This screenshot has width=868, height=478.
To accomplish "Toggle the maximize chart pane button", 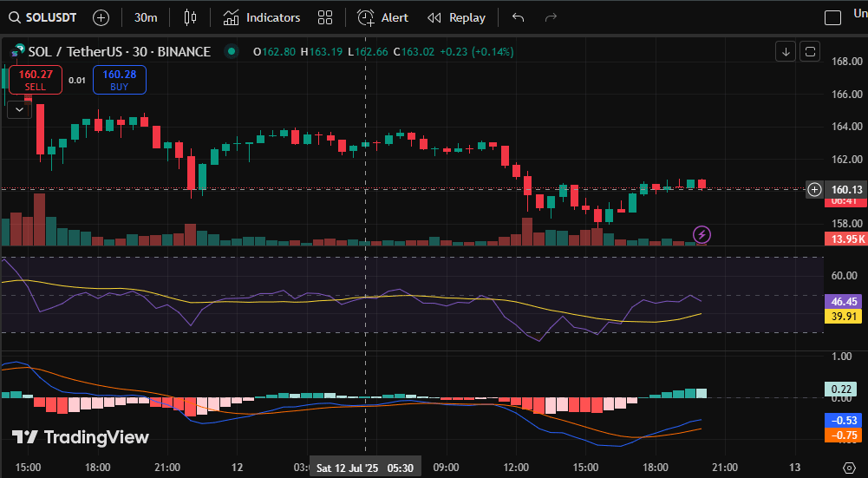I will [810, 51].
